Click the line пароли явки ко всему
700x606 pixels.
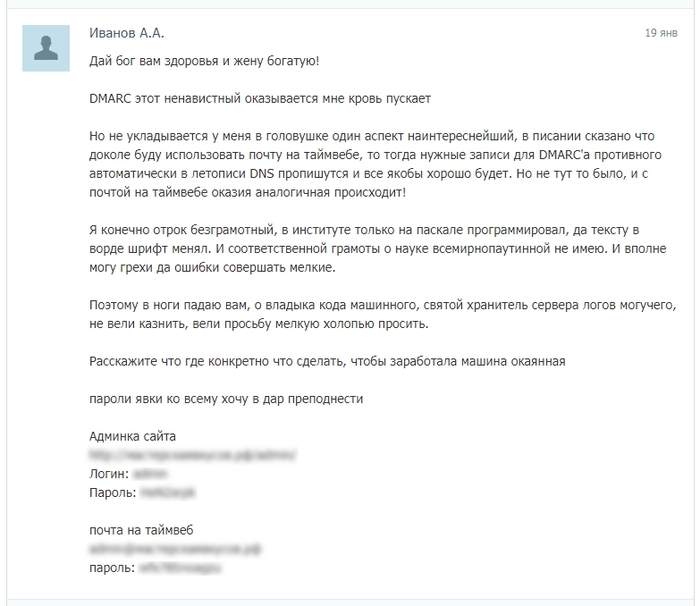pos(225,399)
